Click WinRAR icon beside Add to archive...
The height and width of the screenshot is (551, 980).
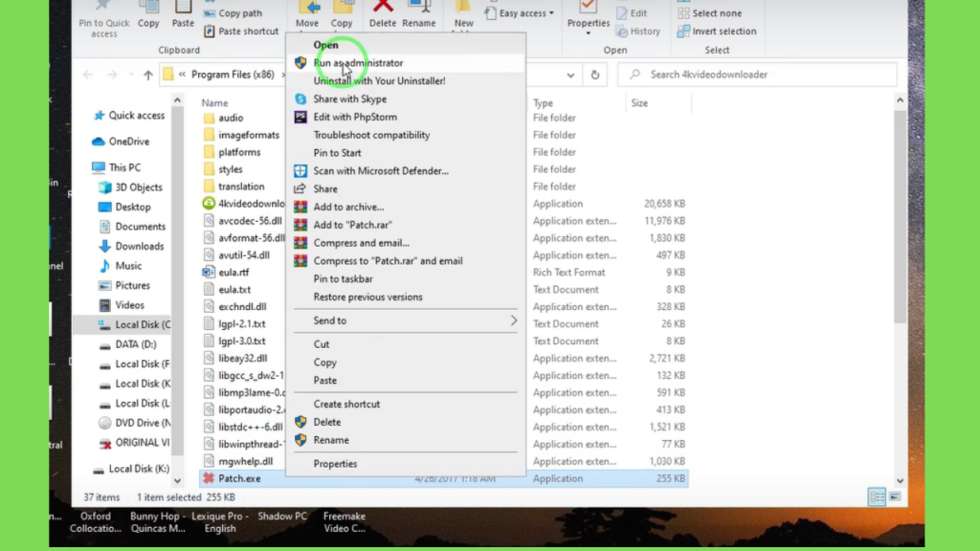click(301, 207)
